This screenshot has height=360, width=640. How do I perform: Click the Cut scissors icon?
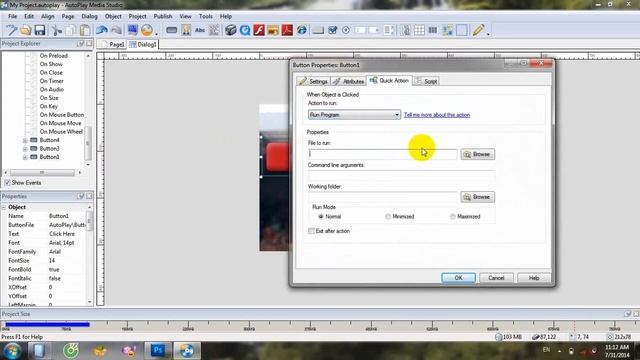click(x=57, y=30)
